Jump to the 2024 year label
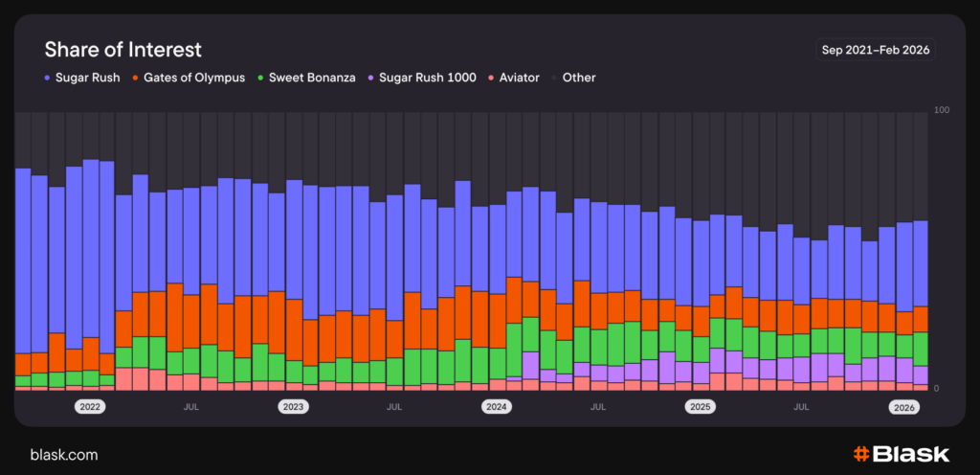 click(496, 407)
